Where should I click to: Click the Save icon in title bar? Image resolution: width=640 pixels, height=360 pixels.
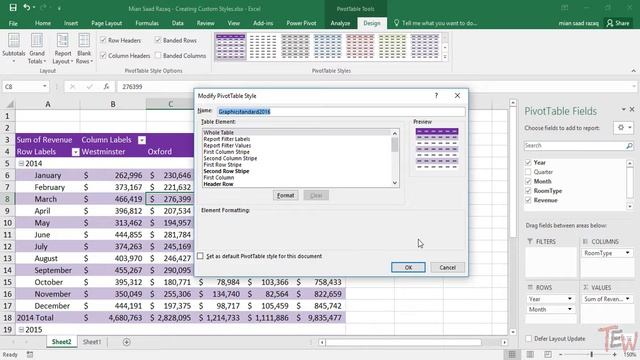pyautogui.click(x=13, y=8)
